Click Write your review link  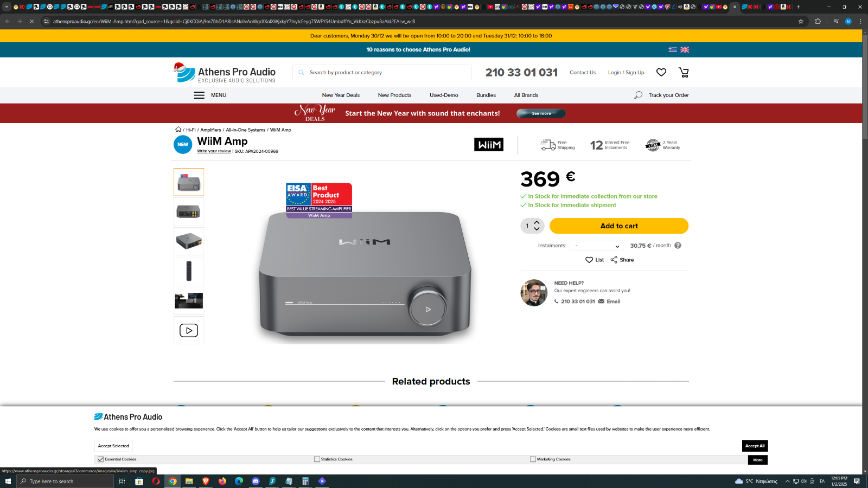(214, 151)
